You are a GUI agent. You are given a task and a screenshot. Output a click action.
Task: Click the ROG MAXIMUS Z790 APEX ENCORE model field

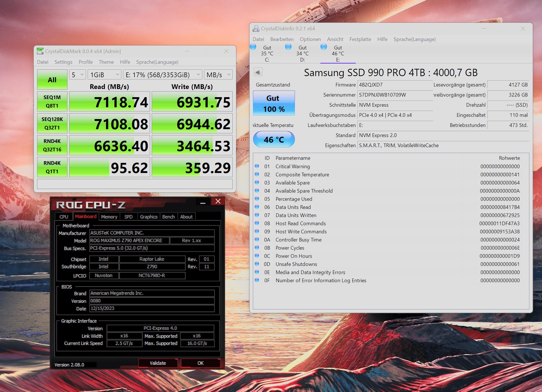130,240
